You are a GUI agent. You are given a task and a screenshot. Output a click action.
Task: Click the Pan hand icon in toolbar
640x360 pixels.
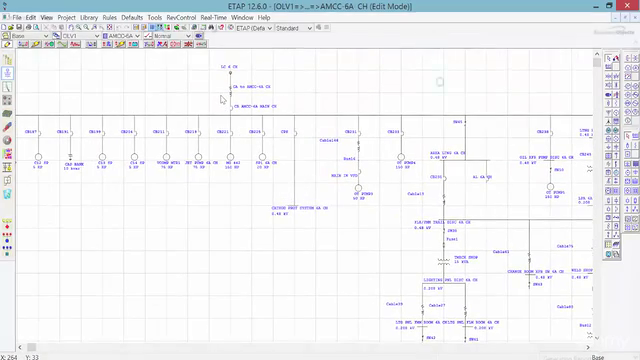point(71,27)
